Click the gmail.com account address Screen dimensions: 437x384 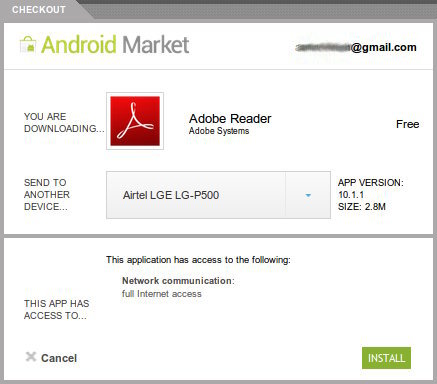coord(356,48)
